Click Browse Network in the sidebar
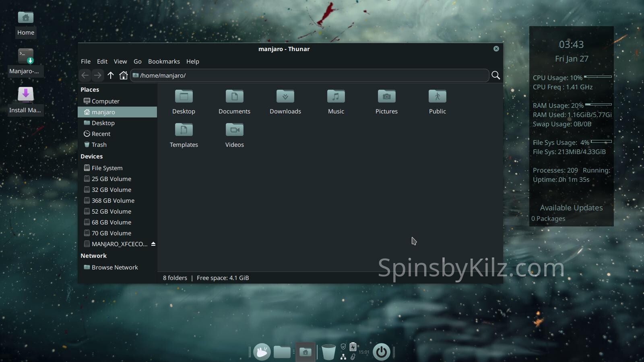The width and height of the screenshot is (644, 362). click(115, 267)
